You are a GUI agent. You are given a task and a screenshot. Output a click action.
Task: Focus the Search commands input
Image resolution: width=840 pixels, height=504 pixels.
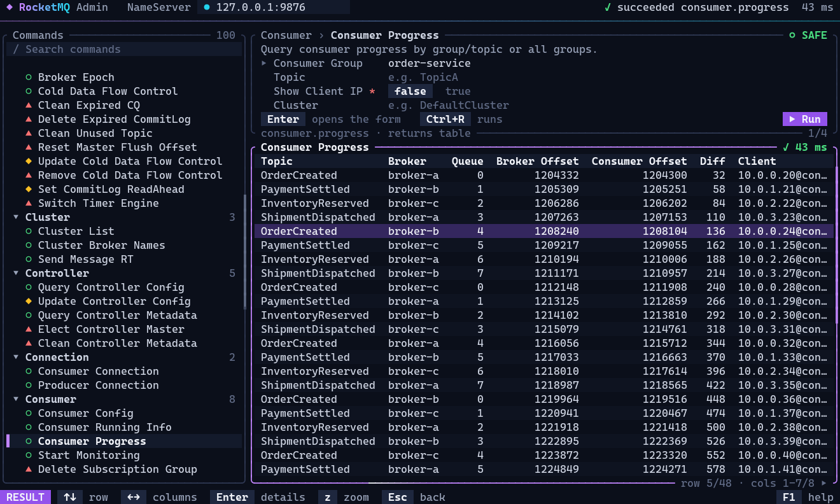coord(124,50)
